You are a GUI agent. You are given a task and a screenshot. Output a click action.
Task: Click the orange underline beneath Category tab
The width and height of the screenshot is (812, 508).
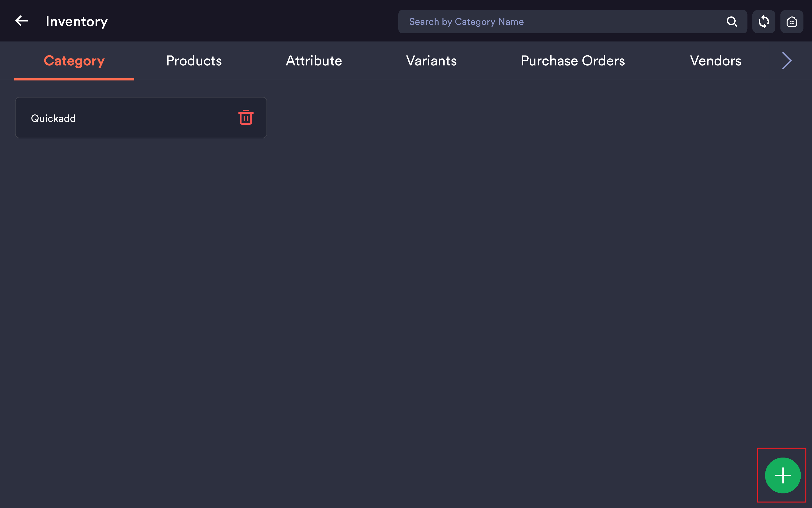74,79
